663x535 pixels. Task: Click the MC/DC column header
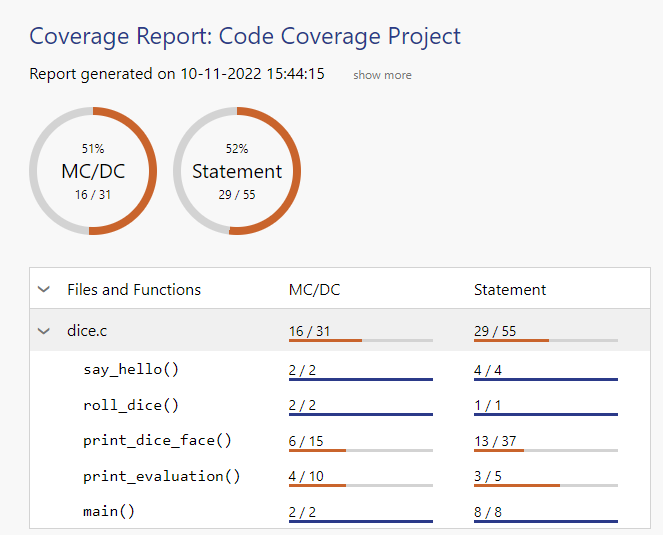tap(314, 290)
